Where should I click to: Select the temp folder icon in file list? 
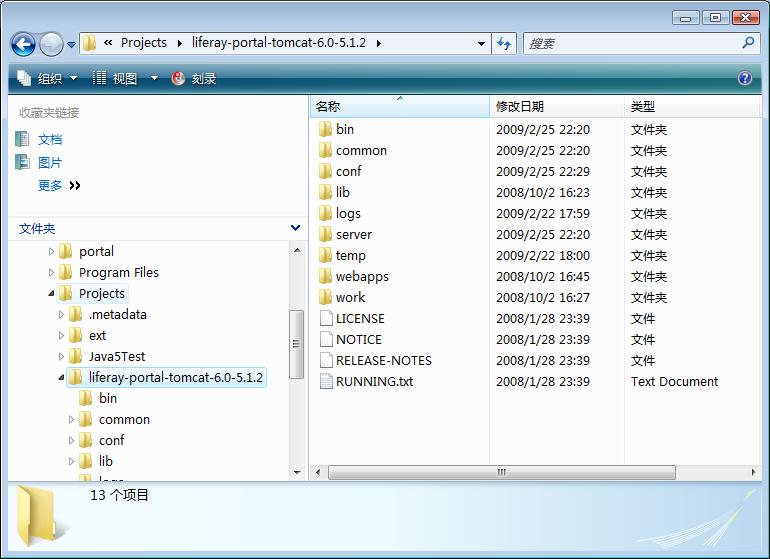coord(325,255)
